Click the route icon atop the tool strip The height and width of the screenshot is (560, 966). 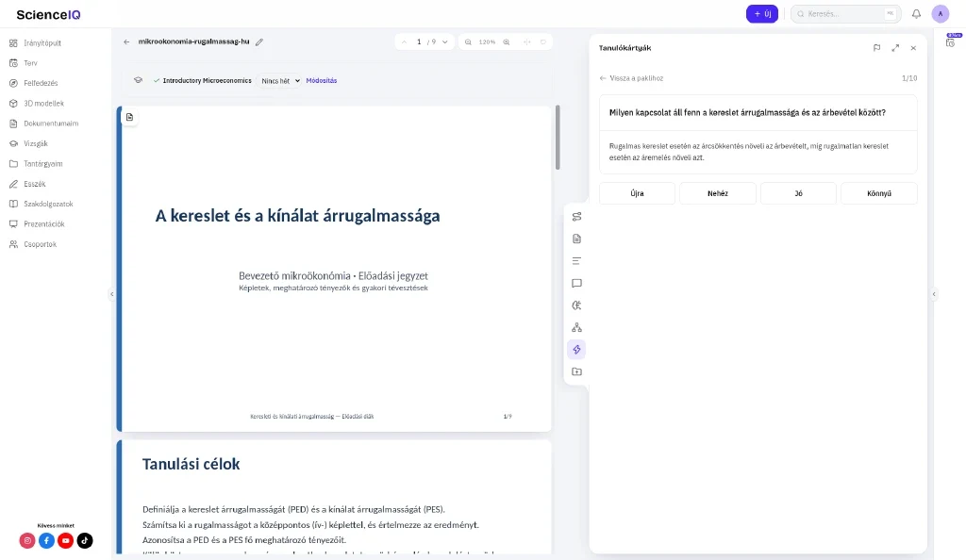pos(576,217)
